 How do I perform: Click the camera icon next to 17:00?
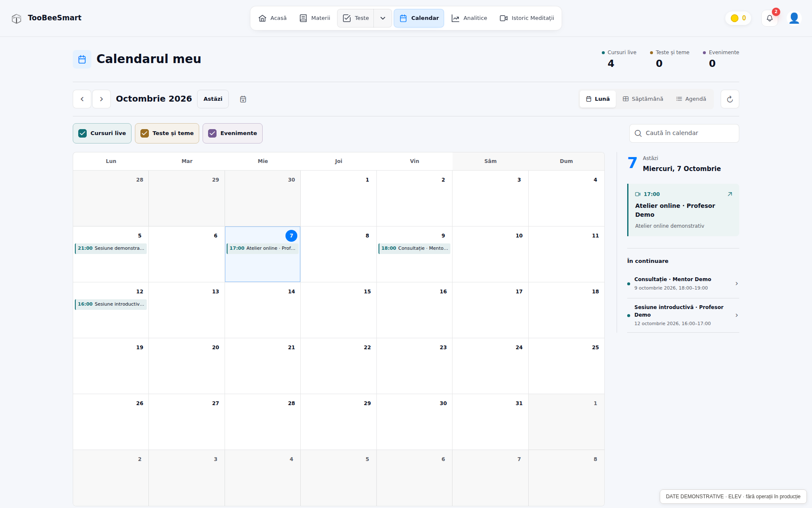pyautogui.click(x=638, y=194)
